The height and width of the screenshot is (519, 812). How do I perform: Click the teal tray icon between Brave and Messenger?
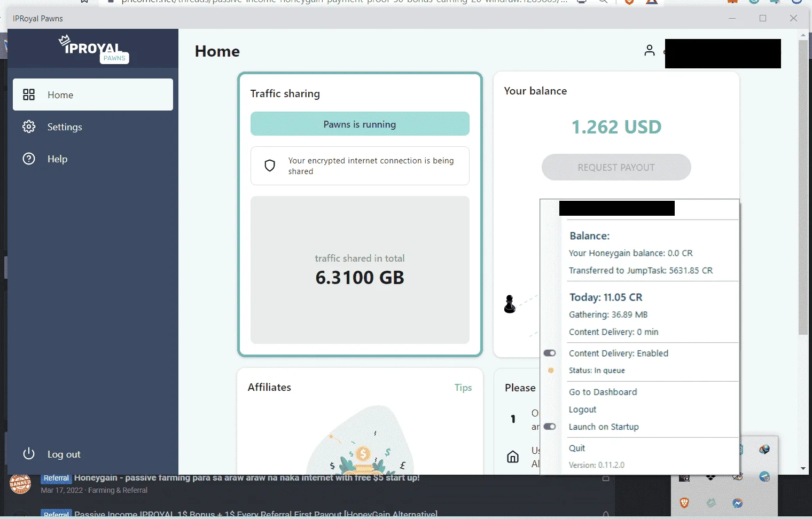pos(711,502)
